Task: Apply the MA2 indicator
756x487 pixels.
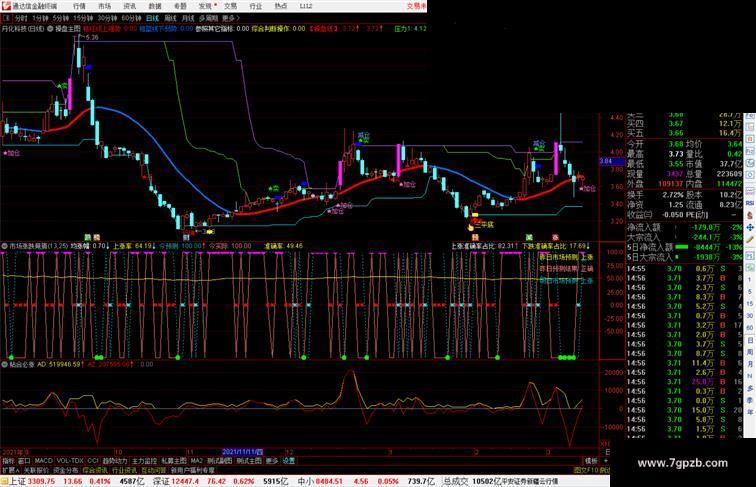Action: [197, 461]
